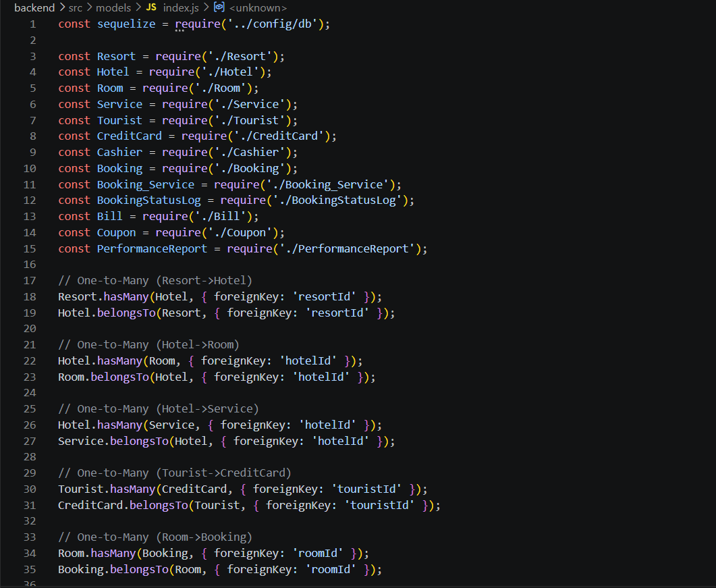This screenshot has width=716, height=588.
Task: Click the symbol icon before <unknown> in breadcrumb
Action: (219, 7)
